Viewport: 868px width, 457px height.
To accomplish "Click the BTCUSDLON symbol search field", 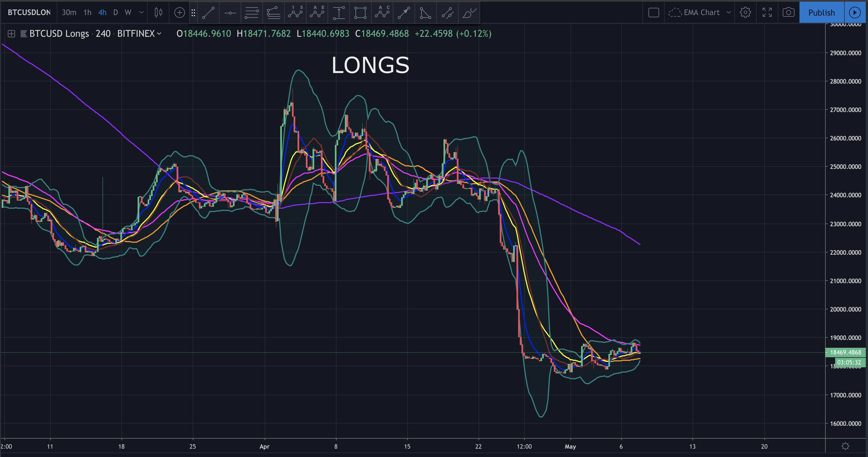I will pyautogui.click(x=29, y=13).
